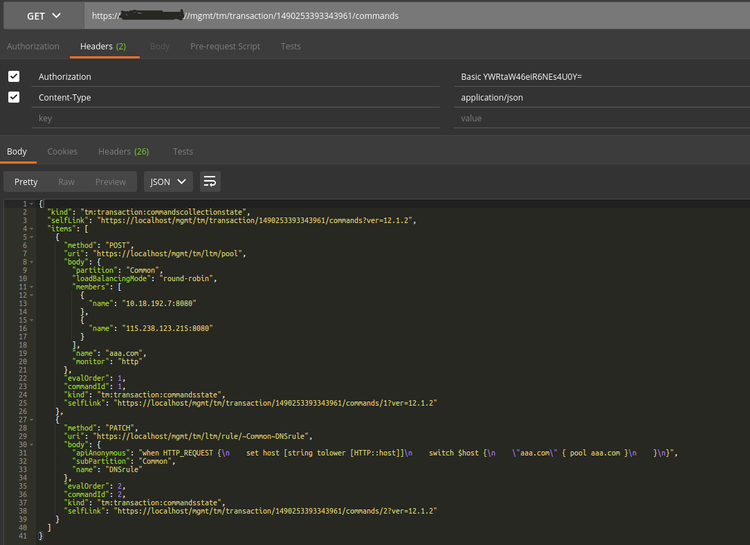Switch to the Cookies tab
The image size is (750, 545).
click(x=62, y=151)
